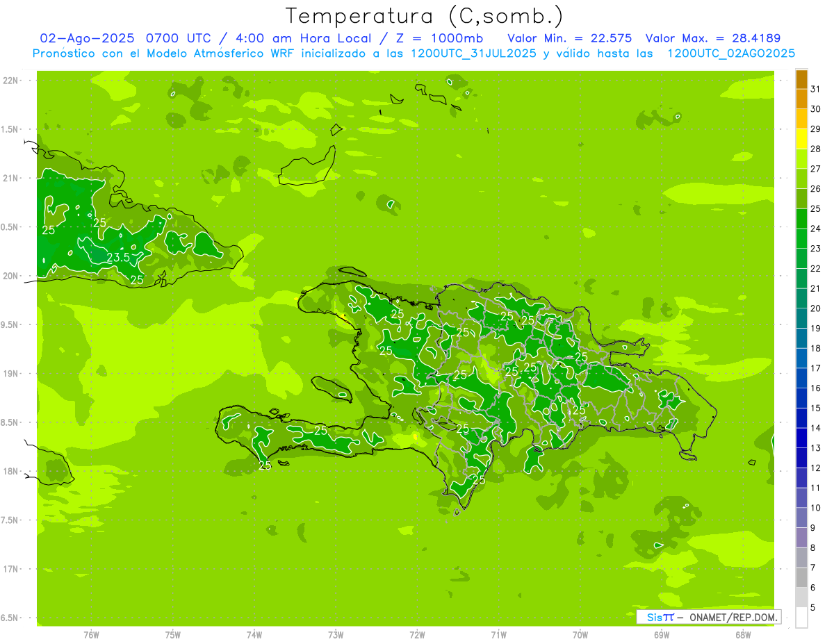The image size is (834, 644).
Task: Pick the orange-brown swatch above the 31 legend label
Action: click(x=801, y=79)
